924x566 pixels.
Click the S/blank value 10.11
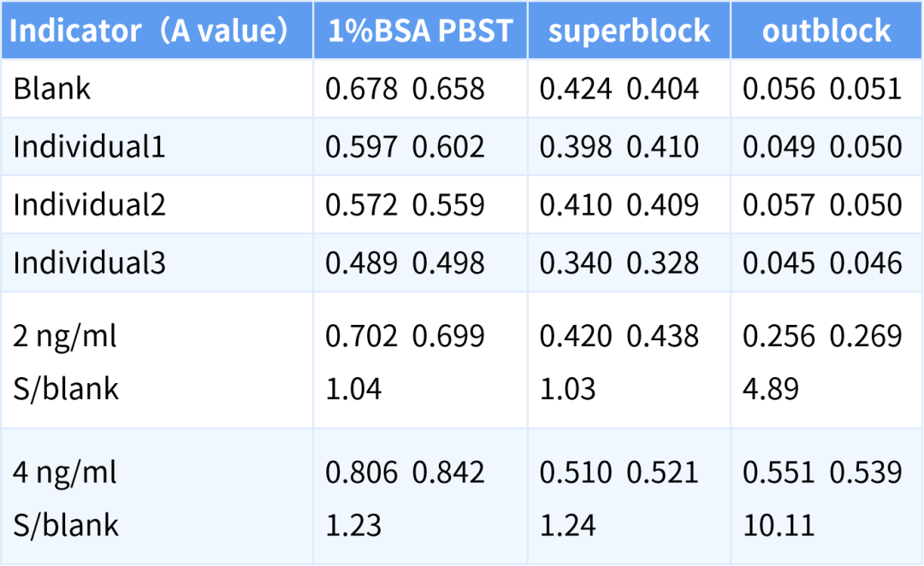coord(779,524)
